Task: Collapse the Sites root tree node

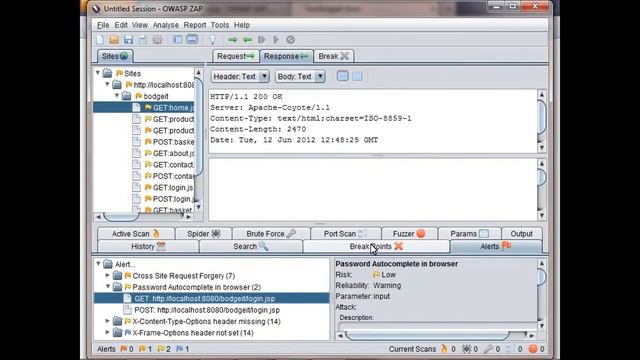Action: pyautogui.click(x=98, y=73)
